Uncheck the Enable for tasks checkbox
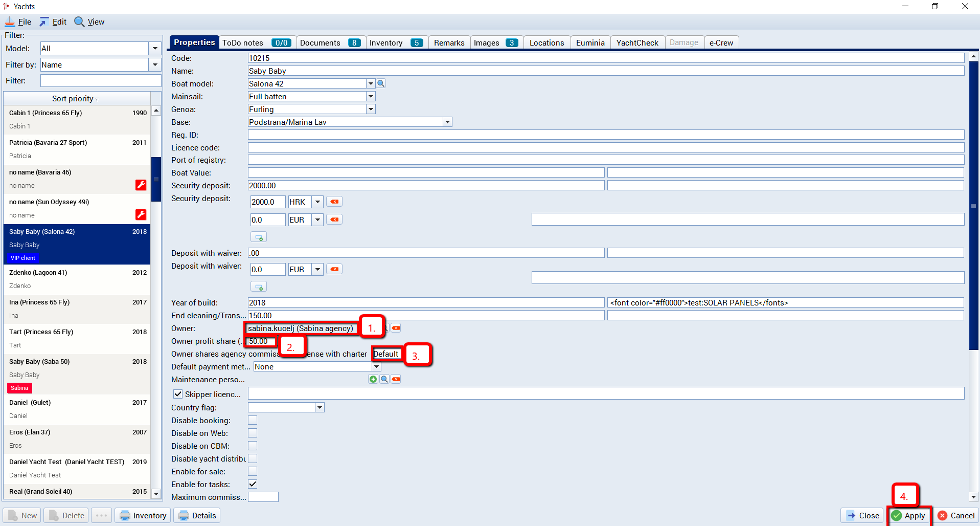Image resolution: width=980 pixels, height=526 pixels. [253, 484]
